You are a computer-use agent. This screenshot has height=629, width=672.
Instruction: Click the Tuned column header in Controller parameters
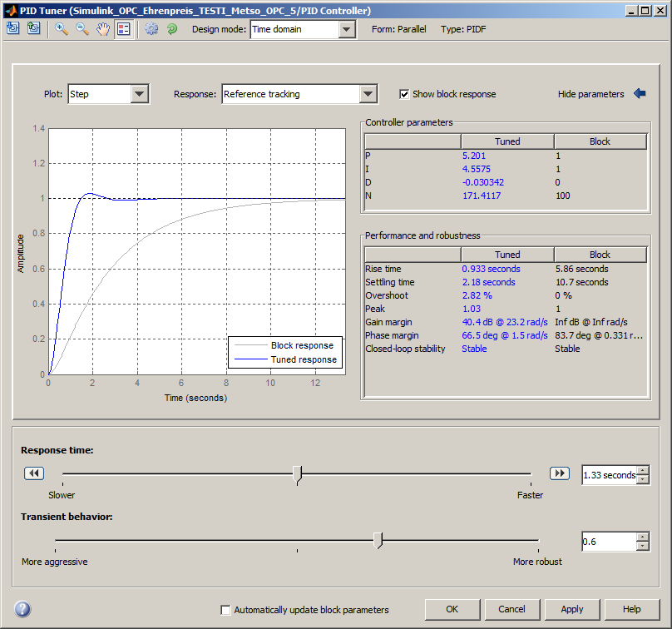[x=507, y=141]
